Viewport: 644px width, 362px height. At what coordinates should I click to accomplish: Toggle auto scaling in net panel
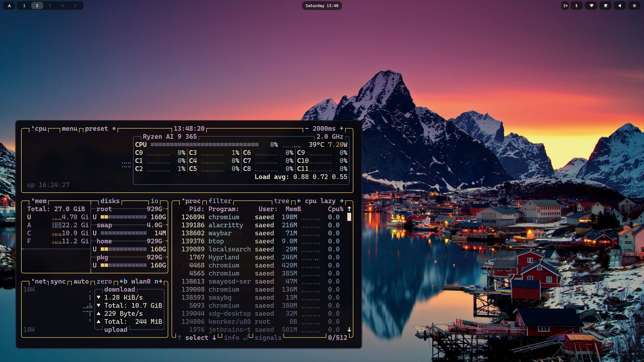(x=81, y=281)
